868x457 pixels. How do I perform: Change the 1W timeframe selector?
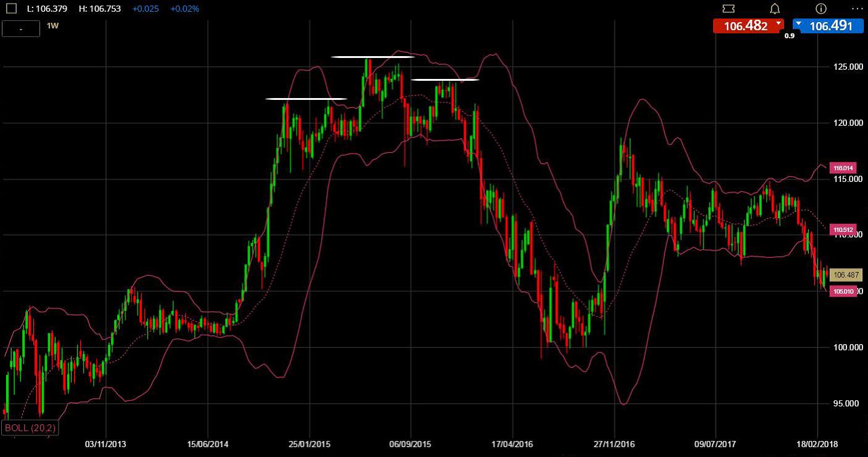(x=53, y=26)
